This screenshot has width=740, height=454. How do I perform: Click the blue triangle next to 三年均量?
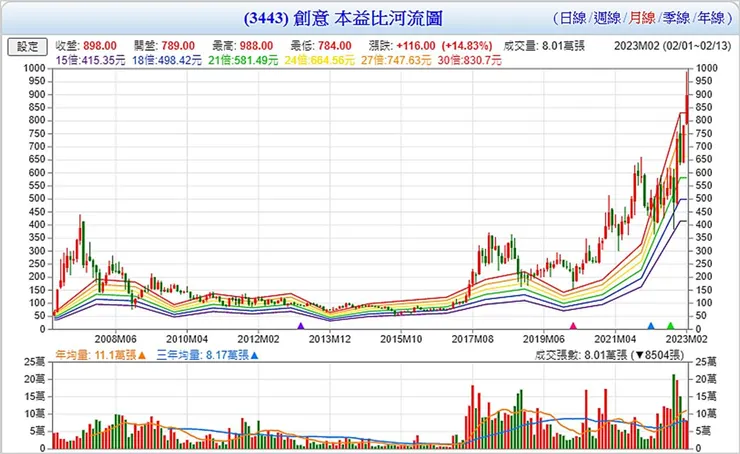(254, 355)
